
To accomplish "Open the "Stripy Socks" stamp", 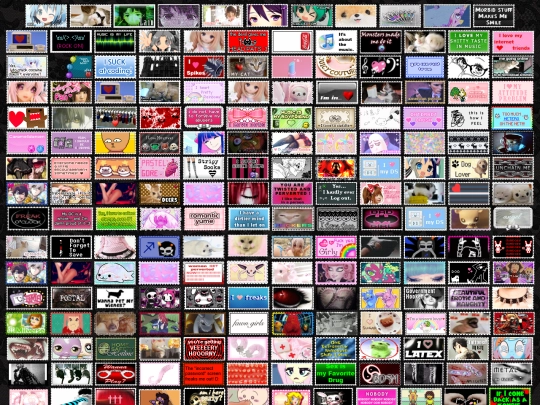I will (204, 168).
